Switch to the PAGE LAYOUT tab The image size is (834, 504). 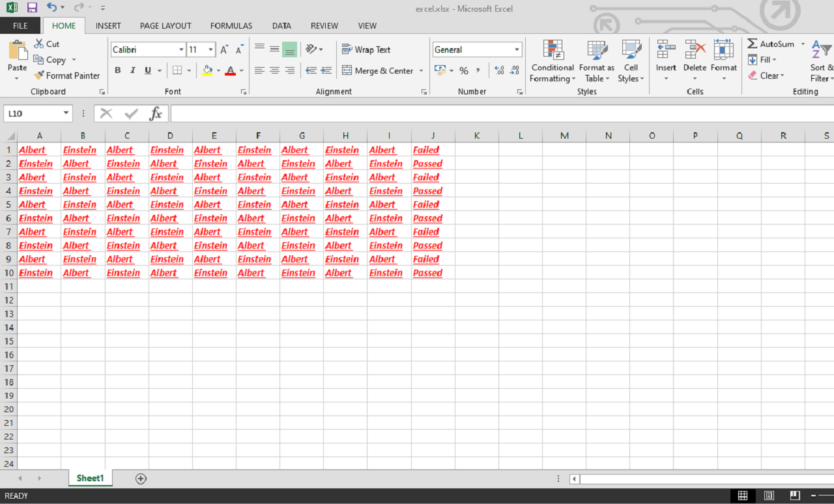(x=165, y=25)
